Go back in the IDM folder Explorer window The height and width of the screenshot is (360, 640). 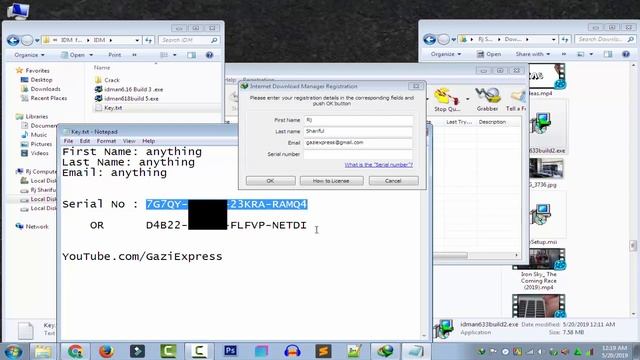(x=13, y=40)
